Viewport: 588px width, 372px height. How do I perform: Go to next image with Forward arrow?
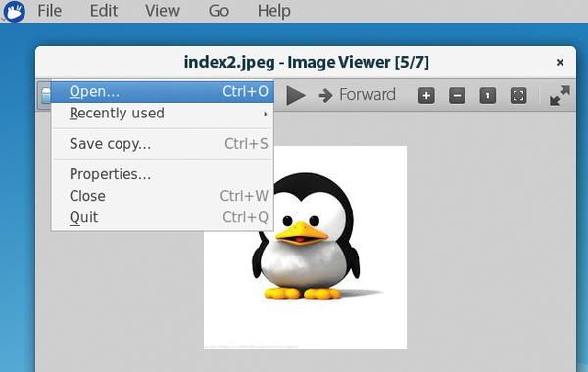tap(357, 95)
